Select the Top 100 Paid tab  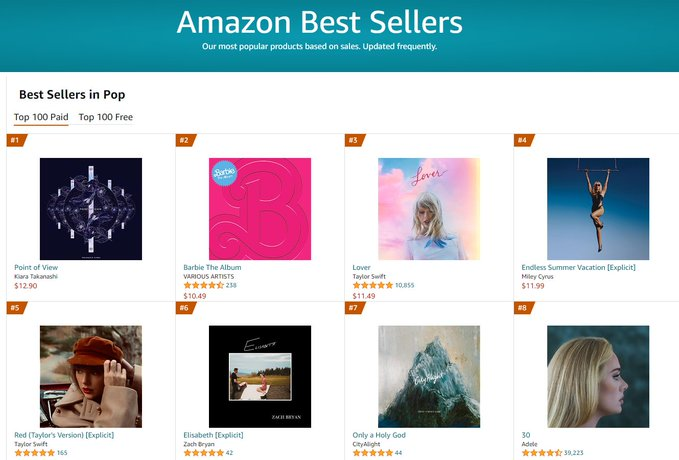pos(41,117)
